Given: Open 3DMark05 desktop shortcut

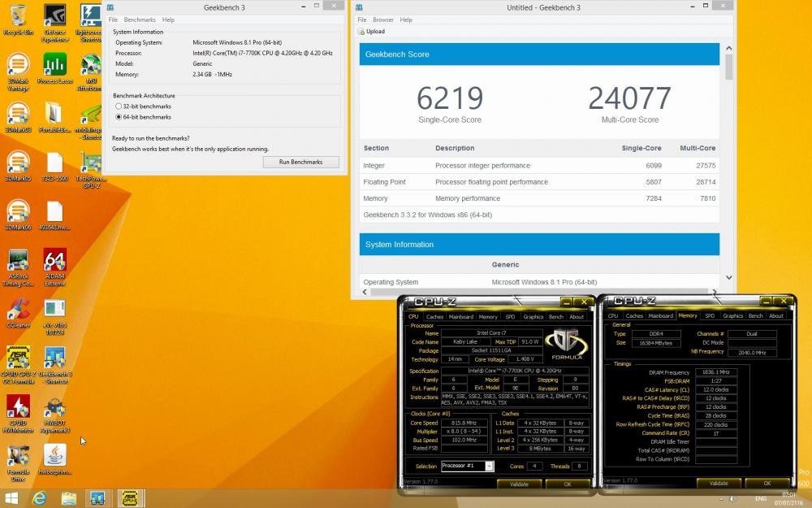Looking at the screenshot, I should coord(18,166).
